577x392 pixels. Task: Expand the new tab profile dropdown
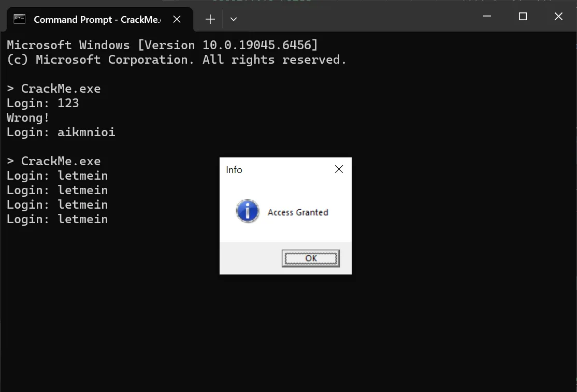[234, 19]
